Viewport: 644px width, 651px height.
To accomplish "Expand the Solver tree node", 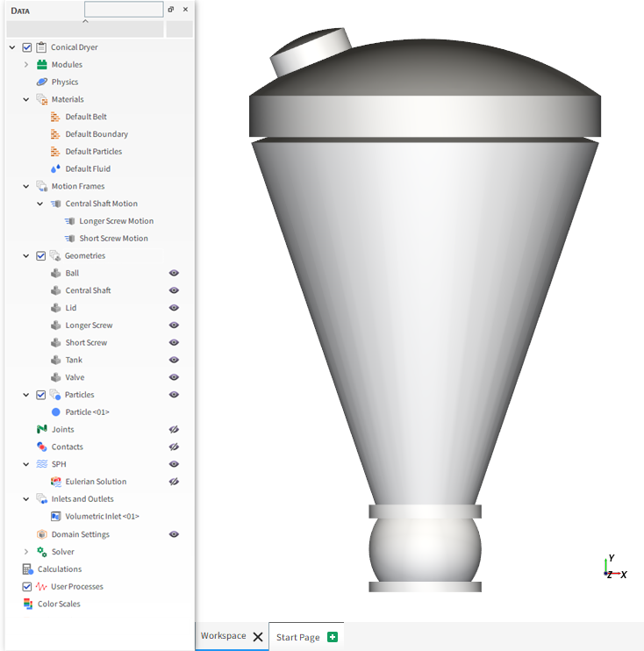I will click(x=26, y=551).
